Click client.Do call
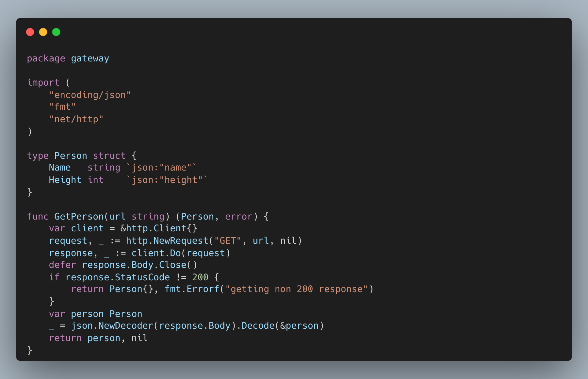 [x=156, y=253]
